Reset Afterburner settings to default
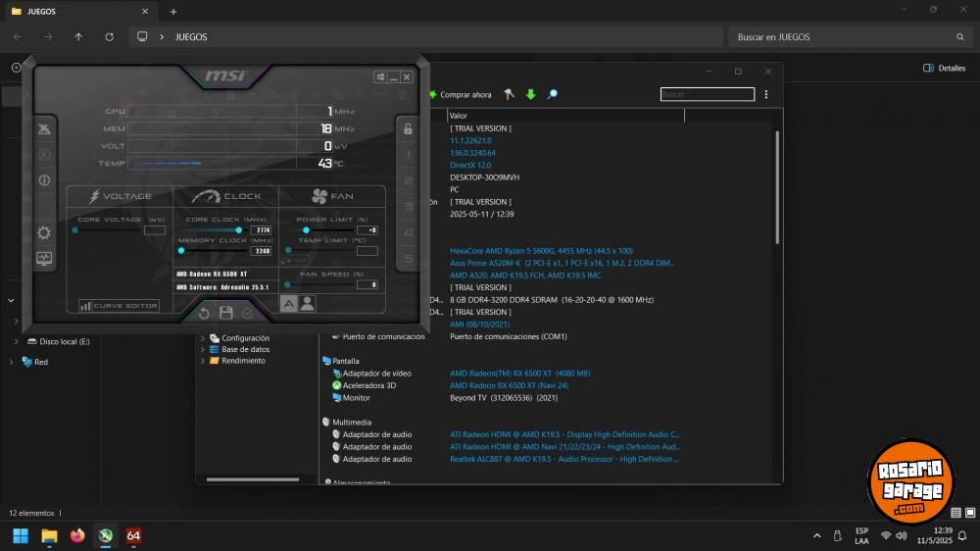The width and height of the screenshot is (980, 551). tap(204, 313)
